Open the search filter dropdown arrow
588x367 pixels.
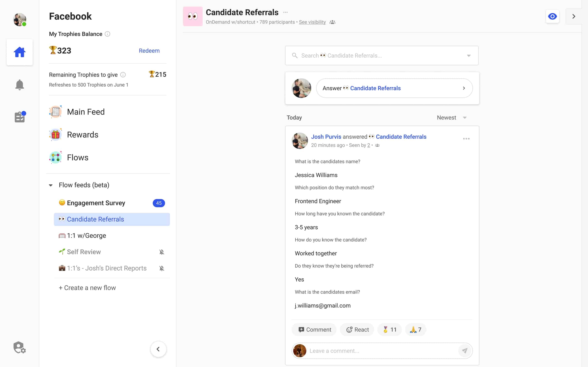click(x=469, y=56)
